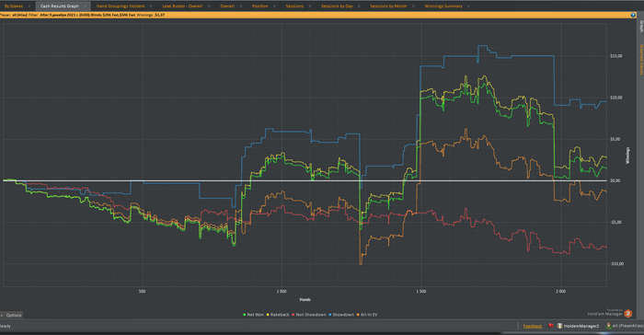Open the Graphed Hands side tab

pyautogui.click(x=640, y=60)
